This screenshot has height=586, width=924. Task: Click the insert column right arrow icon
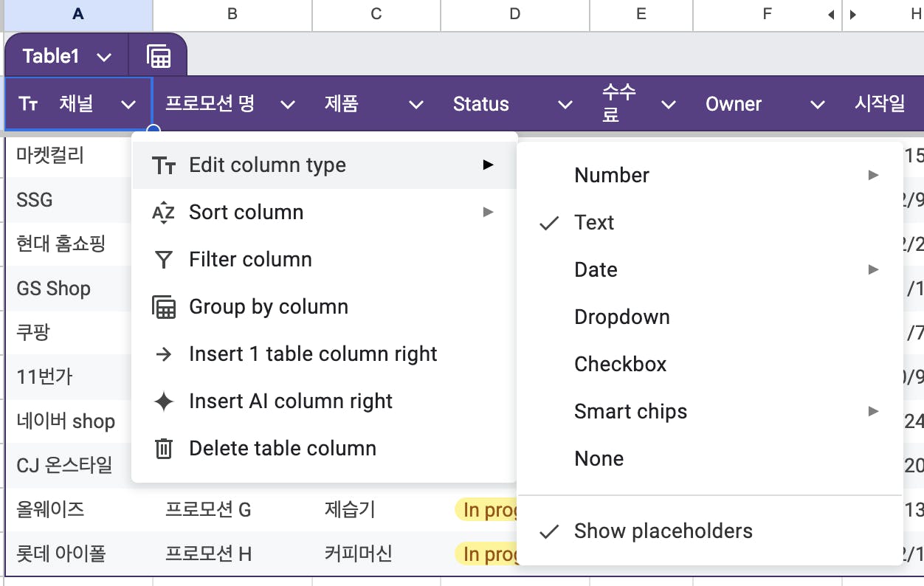(163, 354)
